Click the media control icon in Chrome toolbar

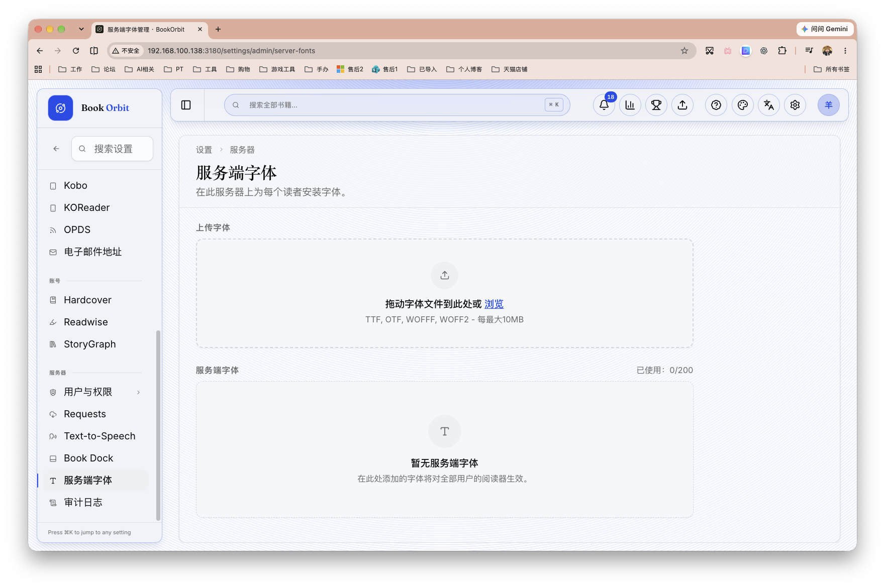tap(809, 51)
